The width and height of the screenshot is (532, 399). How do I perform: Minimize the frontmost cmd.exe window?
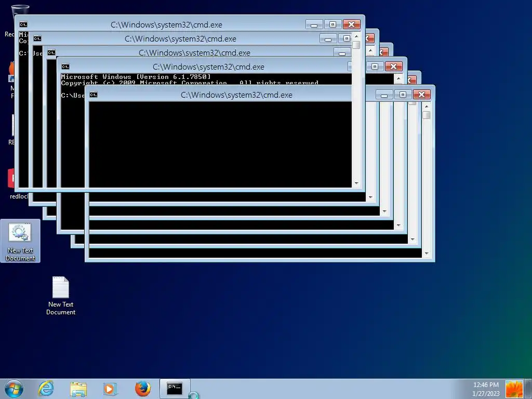384,95
